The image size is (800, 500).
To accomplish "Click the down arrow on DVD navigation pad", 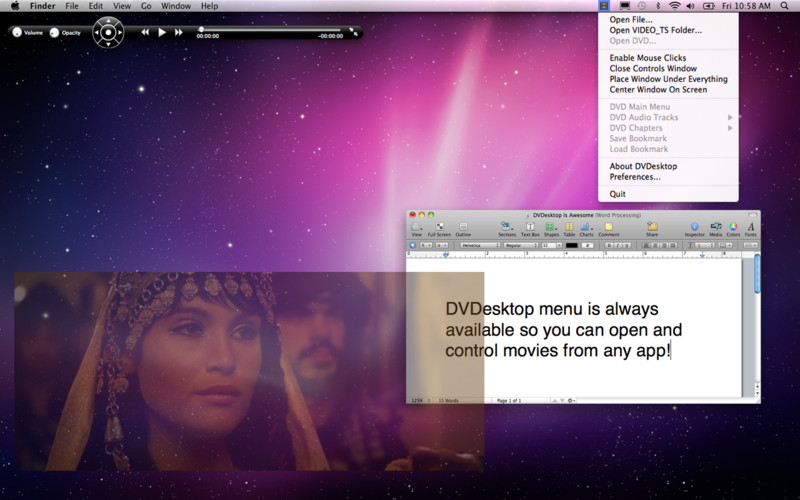I will [108, 43].
